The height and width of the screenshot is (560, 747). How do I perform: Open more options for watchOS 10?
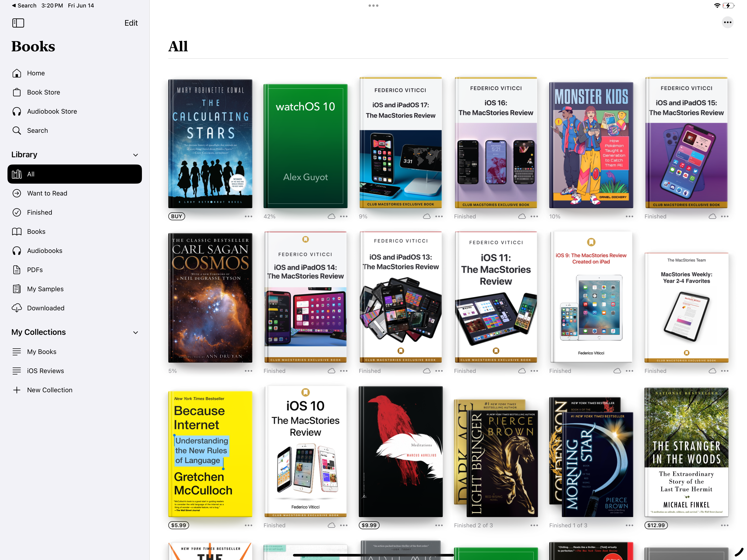[344, 216]
